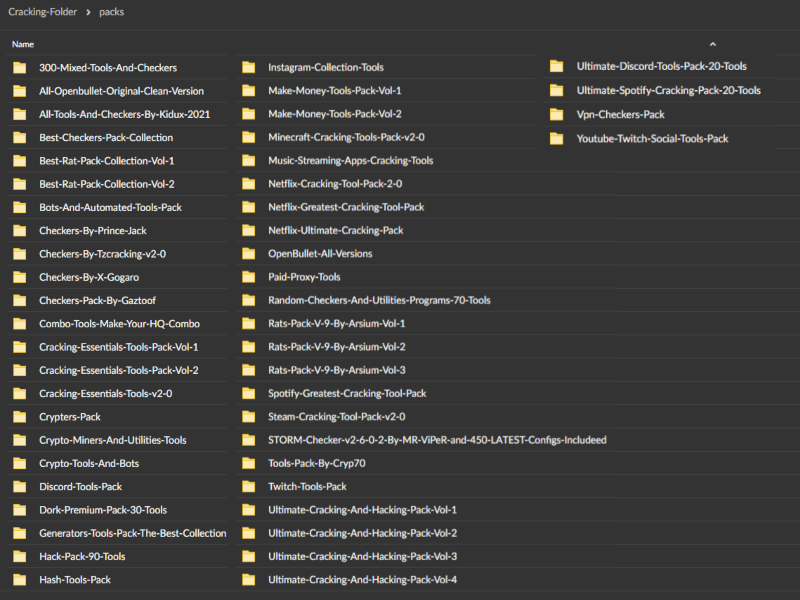Click the Youtube-Twitch-Social-Tools-Pack folder icon

click(x=557, y=139)
